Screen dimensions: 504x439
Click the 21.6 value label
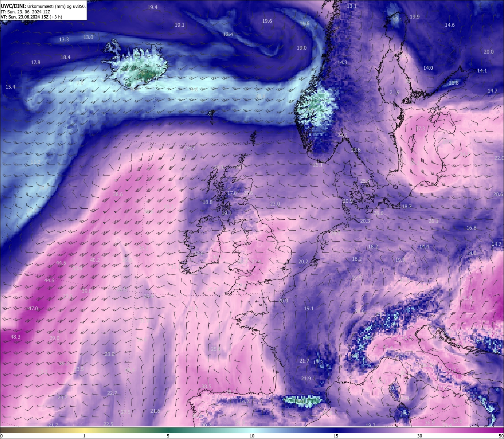pyautogui.click(x=155, y=411)
